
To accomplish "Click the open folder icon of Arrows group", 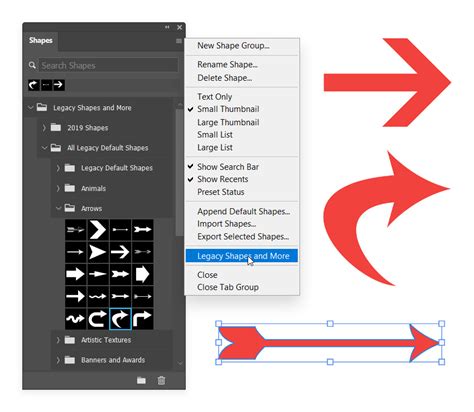I will (69, 208).
